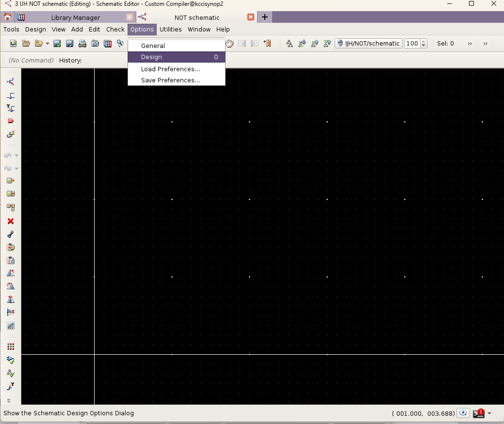
Task: Click the Check hierarchy icon
Action: point(11,373)
